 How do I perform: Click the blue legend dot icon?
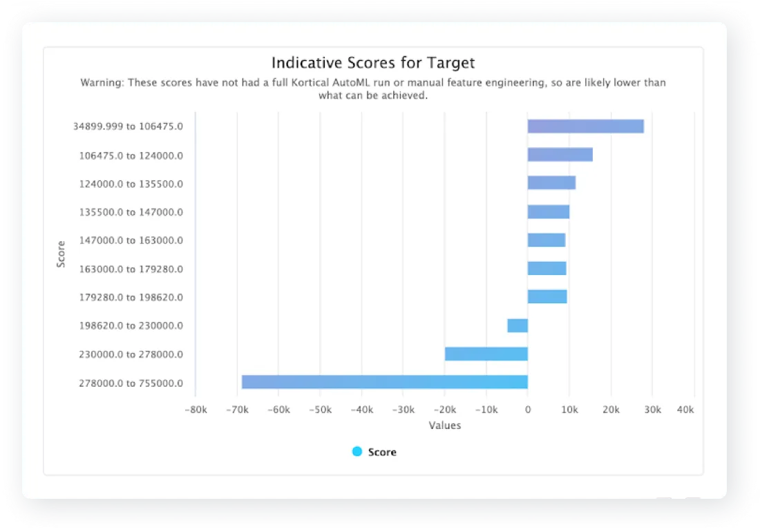pos(357,452)
